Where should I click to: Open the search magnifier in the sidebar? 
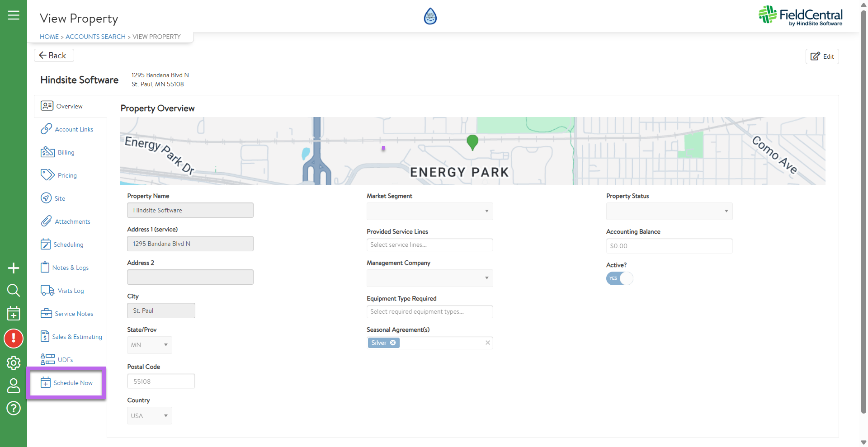pyautogui.click(x=14, y=290)
